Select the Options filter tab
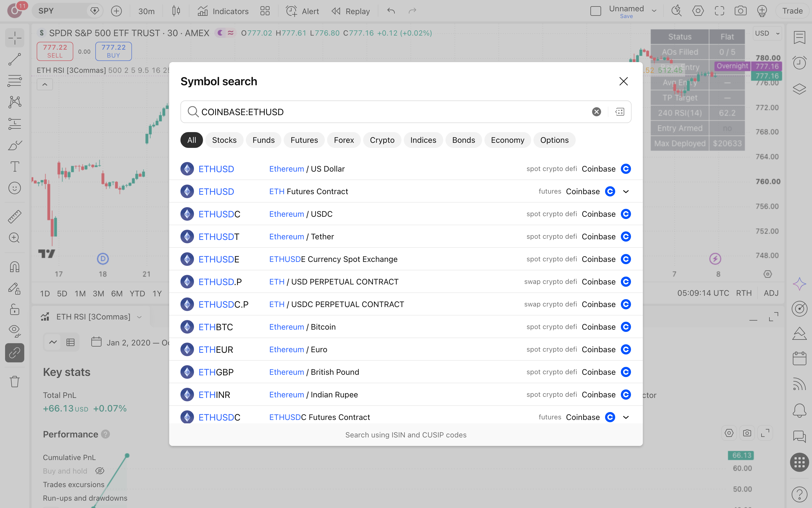Viewport: 812px width, 508px height. click(x=554, y=140)
